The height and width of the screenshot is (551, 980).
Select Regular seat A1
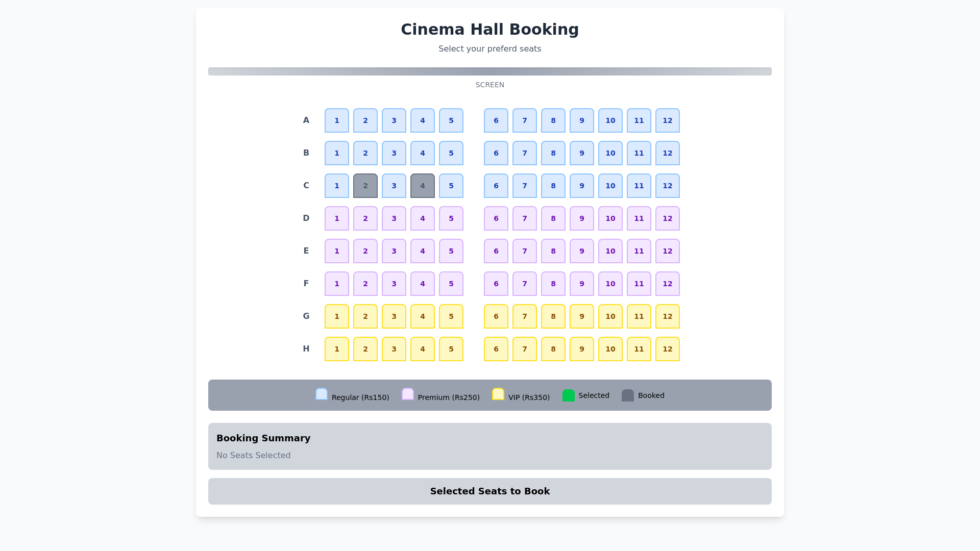pyautogui.click(x=337, y=120)
